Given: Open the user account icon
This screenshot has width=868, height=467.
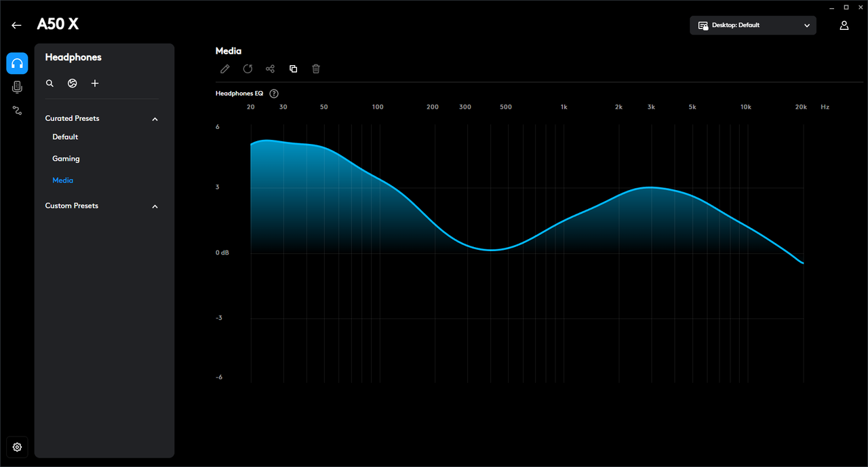Looking at the screenshot, I should [844, 25].
